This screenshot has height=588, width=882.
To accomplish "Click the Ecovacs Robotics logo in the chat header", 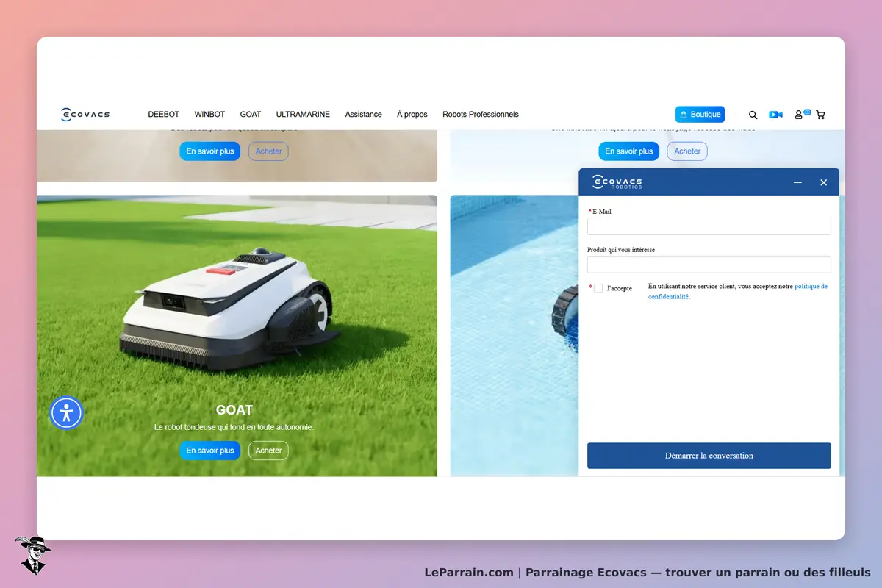I will tap(617, 182).
